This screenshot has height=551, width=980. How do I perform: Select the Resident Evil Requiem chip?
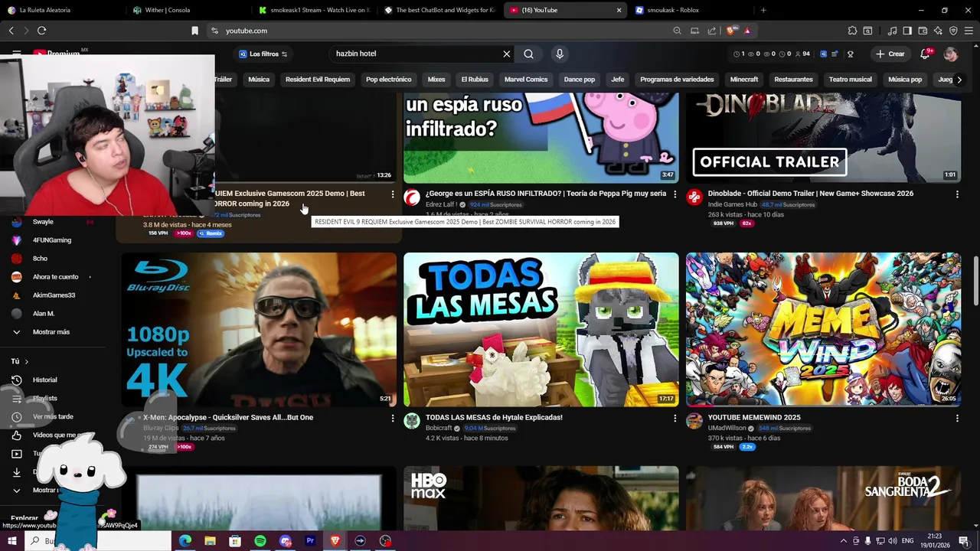pos(318,80)
